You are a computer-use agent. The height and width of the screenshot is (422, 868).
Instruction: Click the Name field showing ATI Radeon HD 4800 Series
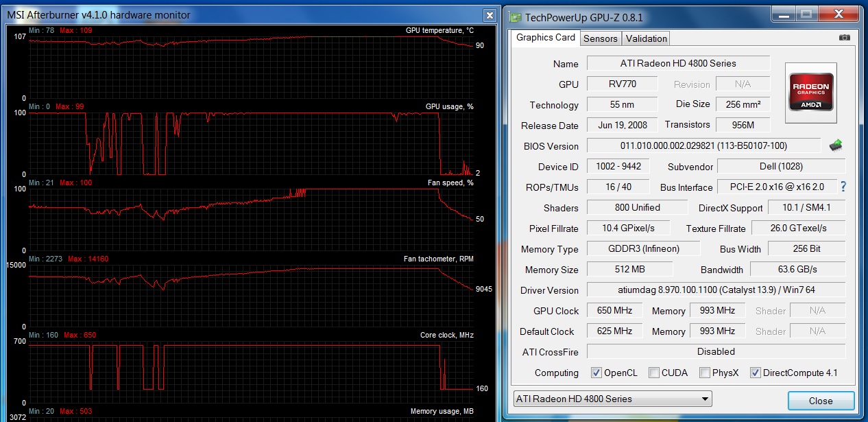coord(679,63)
